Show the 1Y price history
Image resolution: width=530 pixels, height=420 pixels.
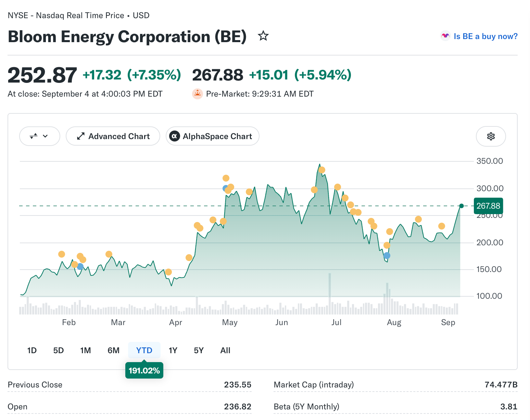point(173,350)
